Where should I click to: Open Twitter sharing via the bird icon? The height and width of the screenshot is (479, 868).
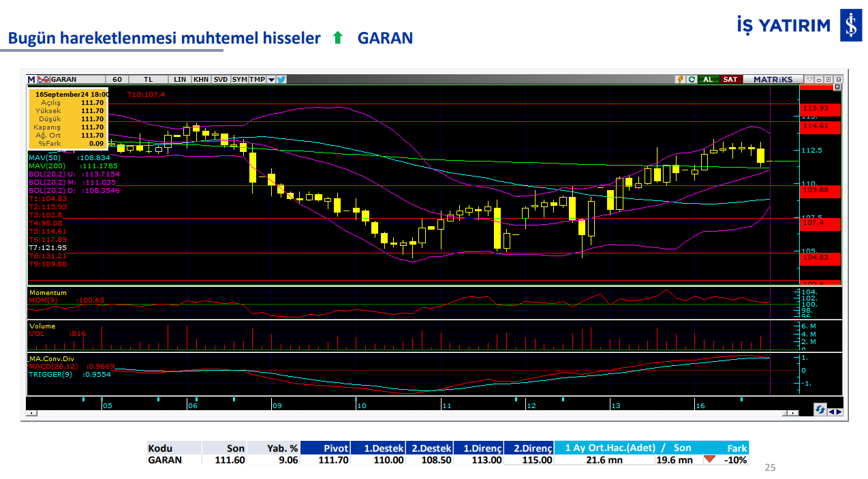[x=281, y=79]
